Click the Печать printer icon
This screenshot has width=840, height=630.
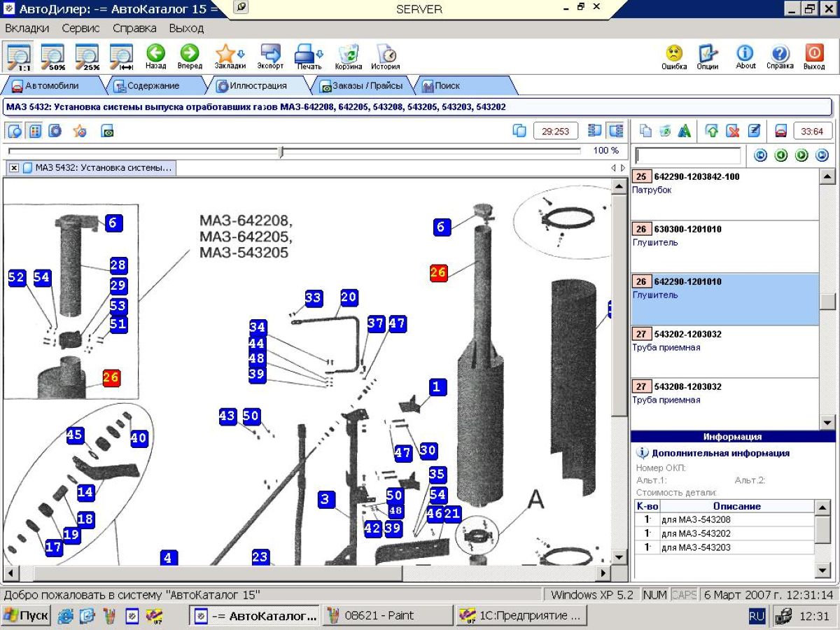304,57
